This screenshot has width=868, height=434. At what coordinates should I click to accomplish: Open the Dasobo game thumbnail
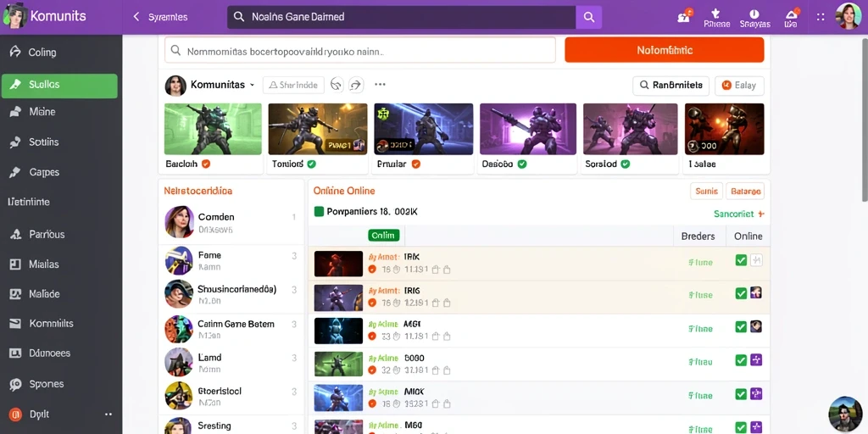[x=528, y=129]
